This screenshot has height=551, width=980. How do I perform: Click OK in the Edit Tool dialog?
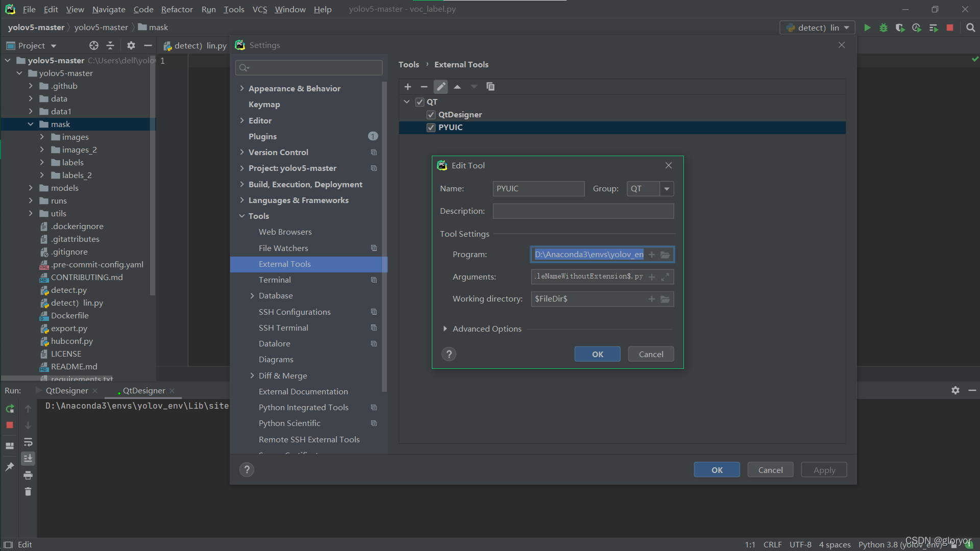pyautogui.click(x=597, y=354)
